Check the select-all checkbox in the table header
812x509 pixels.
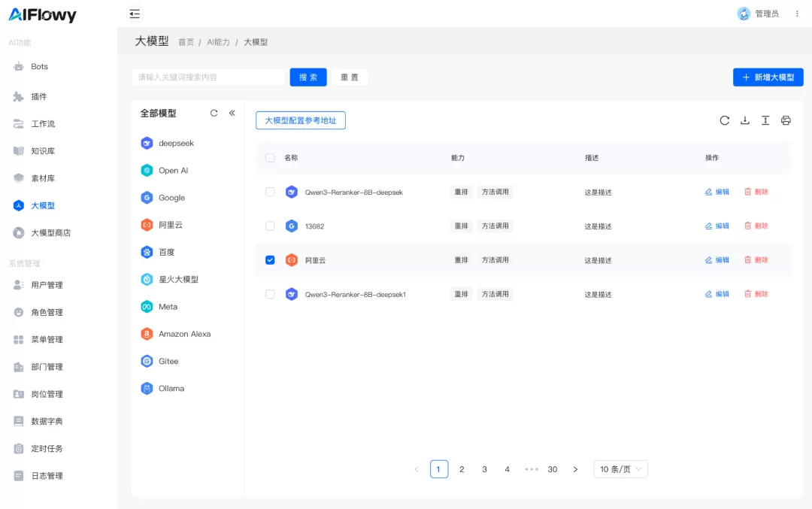270,158
